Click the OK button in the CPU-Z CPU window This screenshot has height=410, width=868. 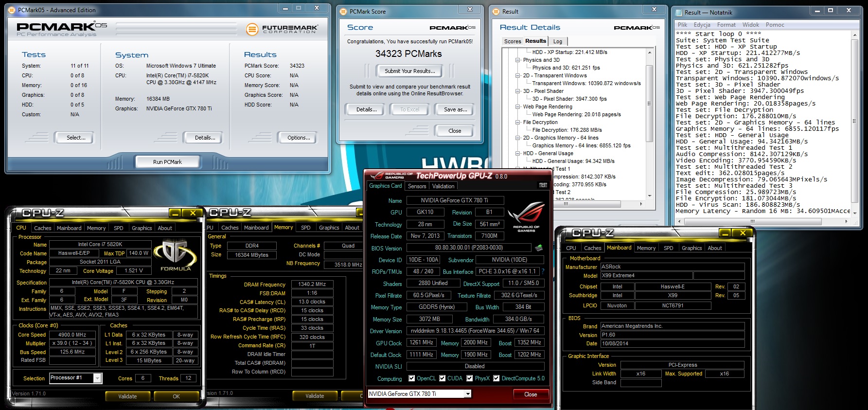click(x=176, y=396)
